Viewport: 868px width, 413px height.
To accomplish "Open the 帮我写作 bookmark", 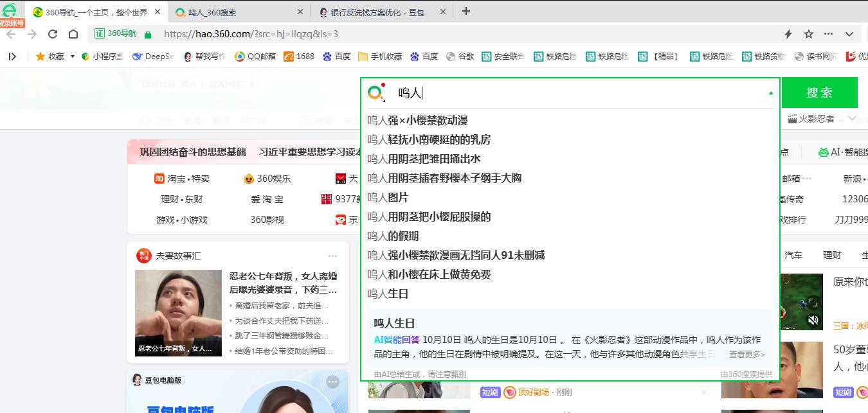I will pyautogui.click(x=204, y=57).
